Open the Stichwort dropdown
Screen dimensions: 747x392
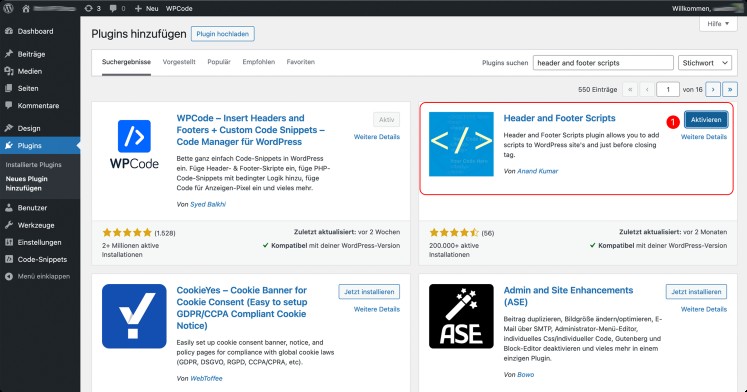705,63
